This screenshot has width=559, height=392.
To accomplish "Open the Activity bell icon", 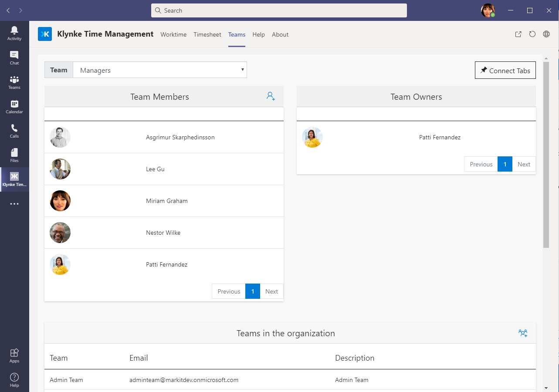I will pos(14,33).
